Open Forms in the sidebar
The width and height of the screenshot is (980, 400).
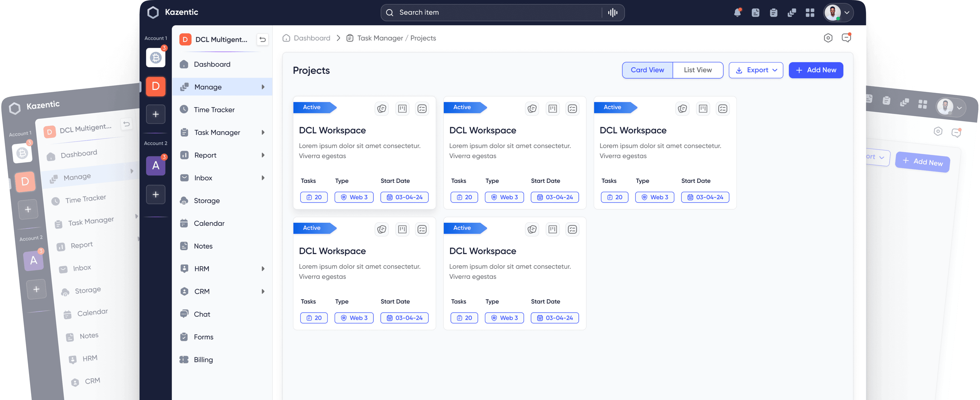click(x=222, y=337)
